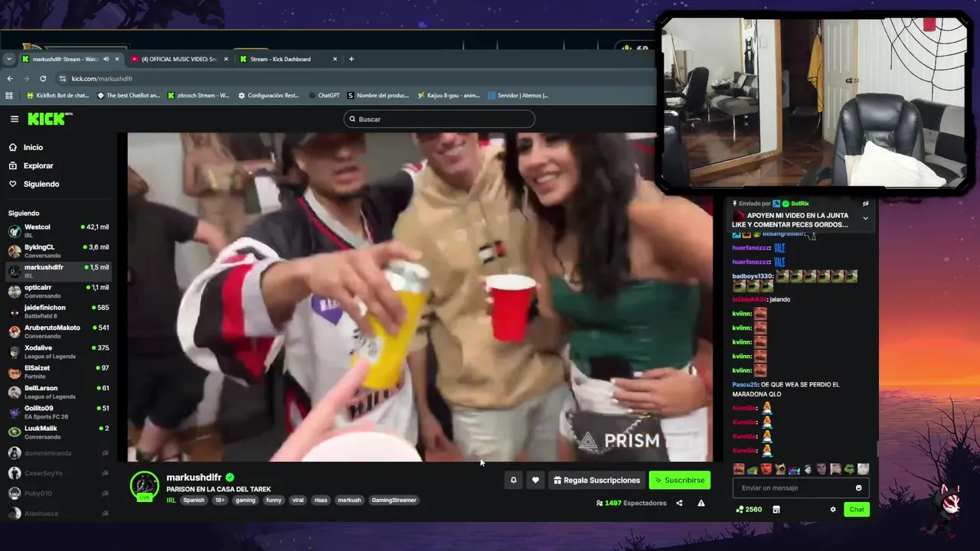980x551 pixels.
Task: Switch to OFFICIAL MUSIC VIDEO tab
Action: 179,59
